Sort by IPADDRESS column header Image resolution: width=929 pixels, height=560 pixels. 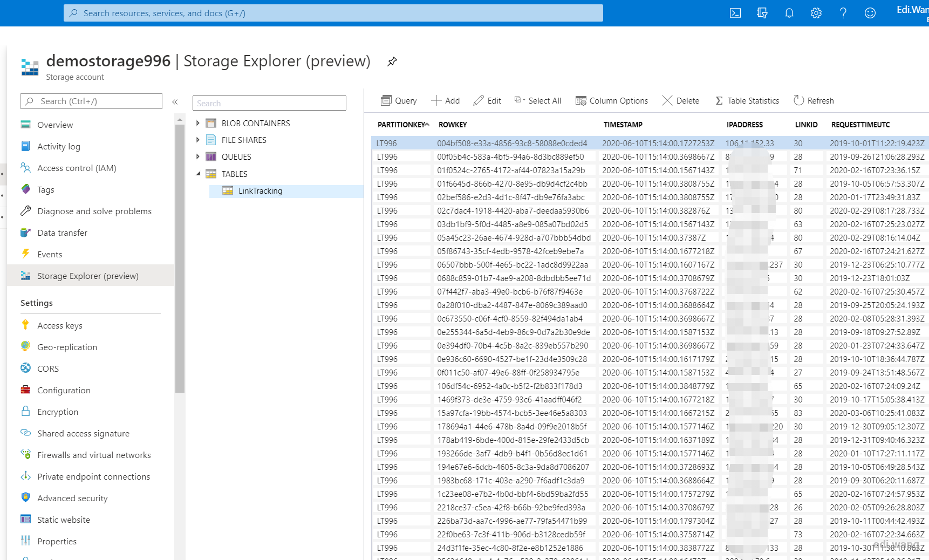click(x=744, y=125)
